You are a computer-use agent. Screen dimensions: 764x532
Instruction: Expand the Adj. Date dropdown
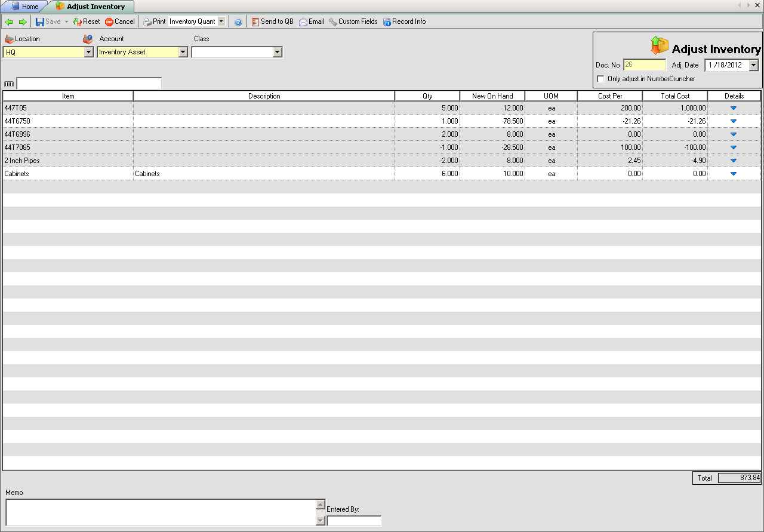[x=753, y=65]
